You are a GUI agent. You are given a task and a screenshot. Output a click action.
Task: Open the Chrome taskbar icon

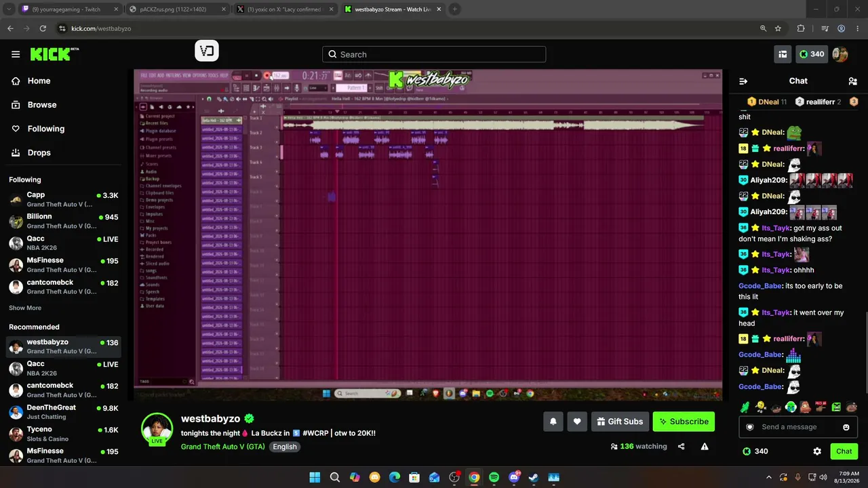point(474,477)
